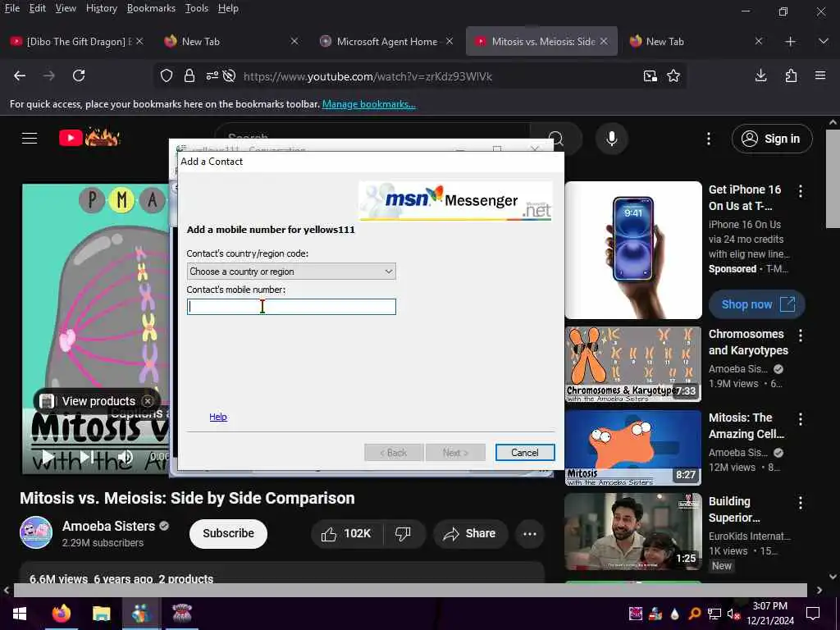Go to the YouTube home logo
The height and width of the screenshot is (630, 840).
pos(89,138)
